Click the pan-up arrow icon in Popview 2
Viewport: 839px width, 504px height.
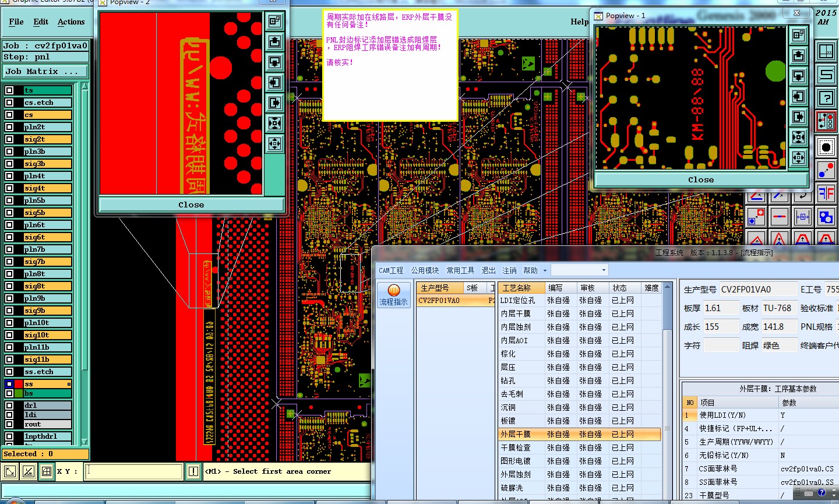coord(274,41)
